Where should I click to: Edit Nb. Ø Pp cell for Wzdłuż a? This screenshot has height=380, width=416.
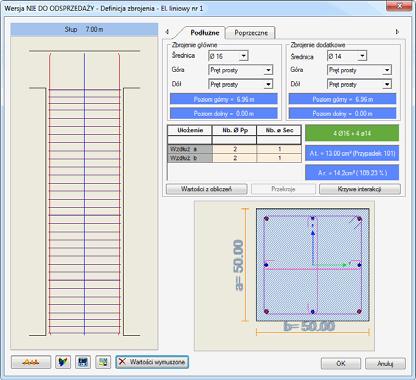click(235, 149)
